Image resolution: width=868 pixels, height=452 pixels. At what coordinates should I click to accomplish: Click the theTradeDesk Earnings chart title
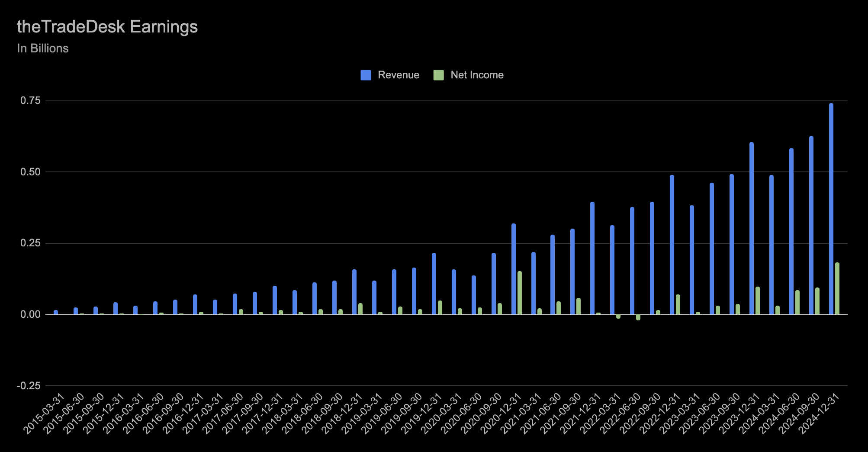(107, 27)
